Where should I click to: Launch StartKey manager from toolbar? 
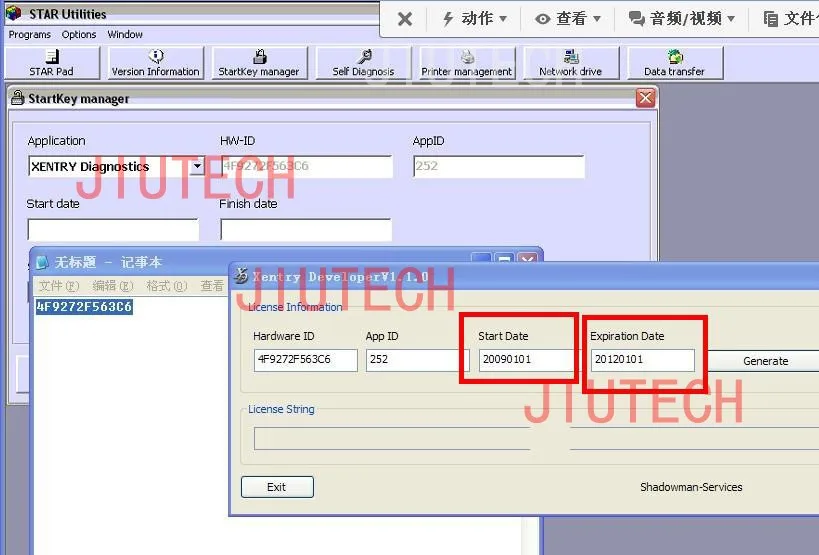(259, 63)
